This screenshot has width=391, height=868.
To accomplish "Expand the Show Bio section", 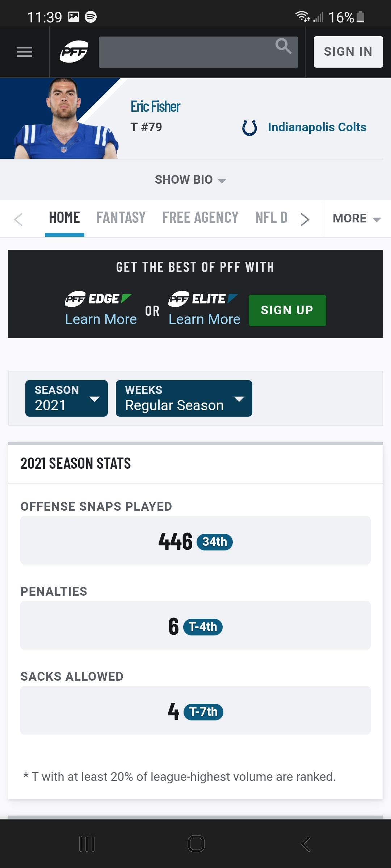I will [190, 180].
